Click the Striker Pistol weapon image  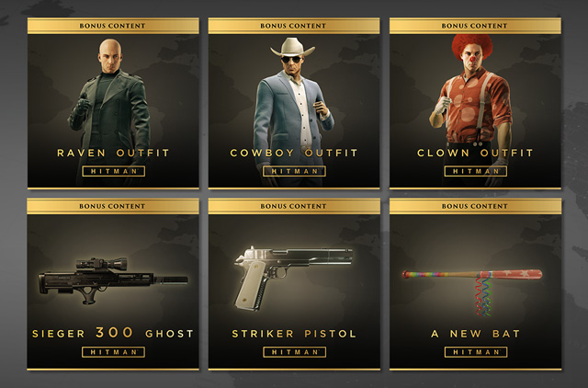(x=293, y=278)
